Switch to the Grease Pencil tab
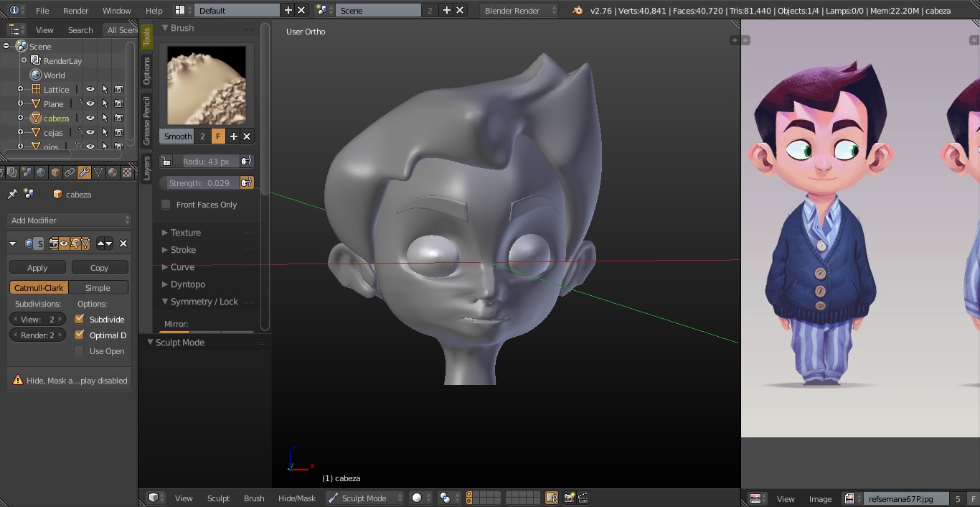Screen dimensions: 980x507 coord(146,120)
